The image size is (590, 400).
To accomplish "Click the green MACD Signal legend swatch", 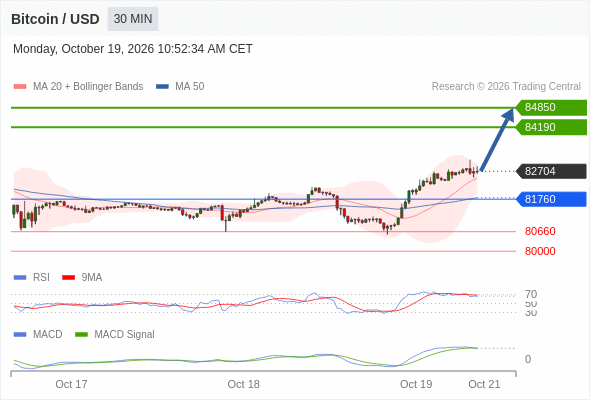I will [x=81, y=335].
